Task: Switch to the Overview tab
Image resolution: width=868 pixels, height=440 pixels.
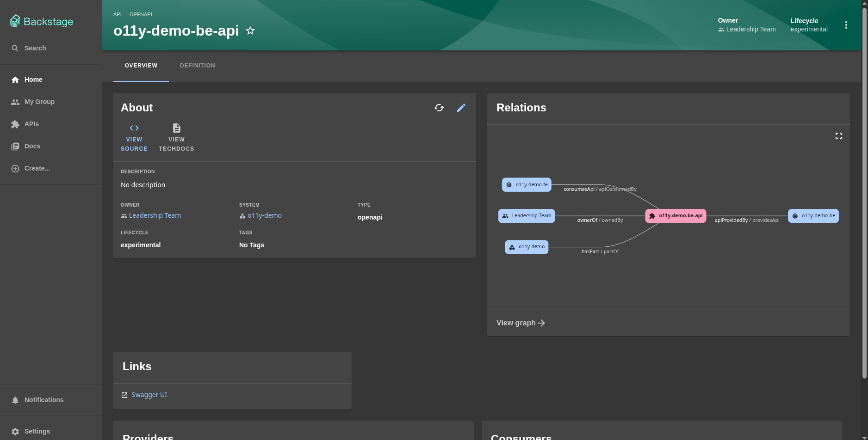Action: 141,66
